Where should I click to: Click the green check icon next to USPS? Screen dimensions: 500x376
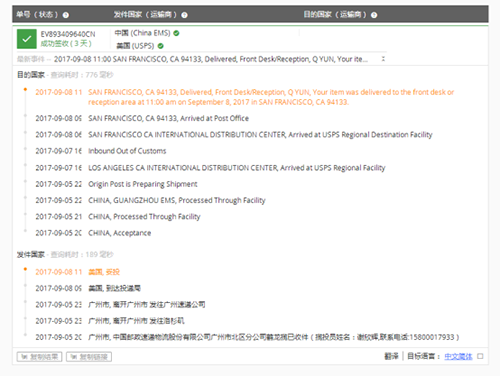(161, 46)
